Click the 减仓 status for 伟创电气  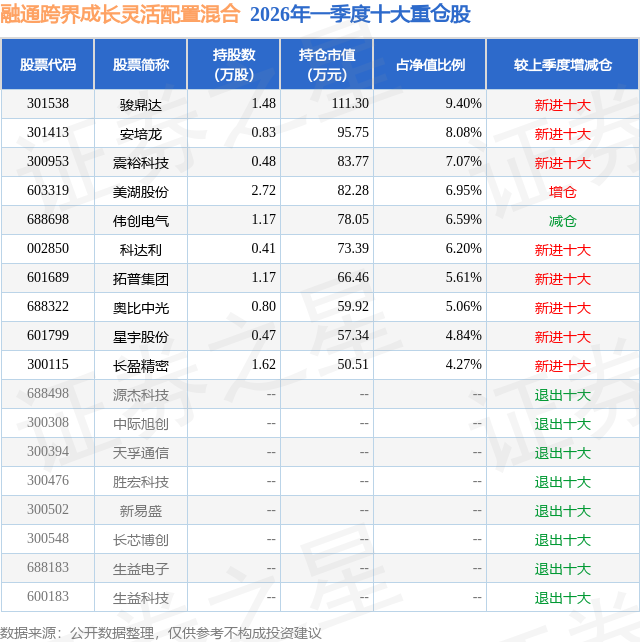tap(563, 221)
